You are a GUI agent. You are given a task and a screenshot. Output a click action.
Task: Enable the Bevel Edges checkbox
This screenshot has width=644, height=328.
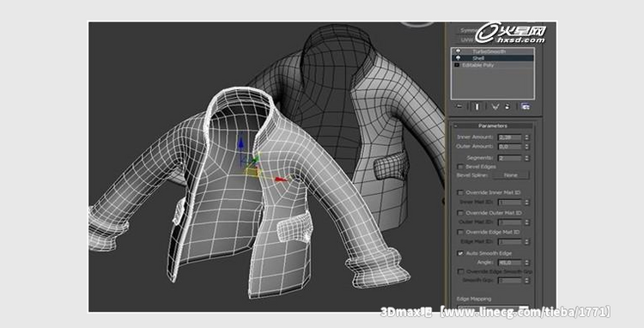pos(460,167)
